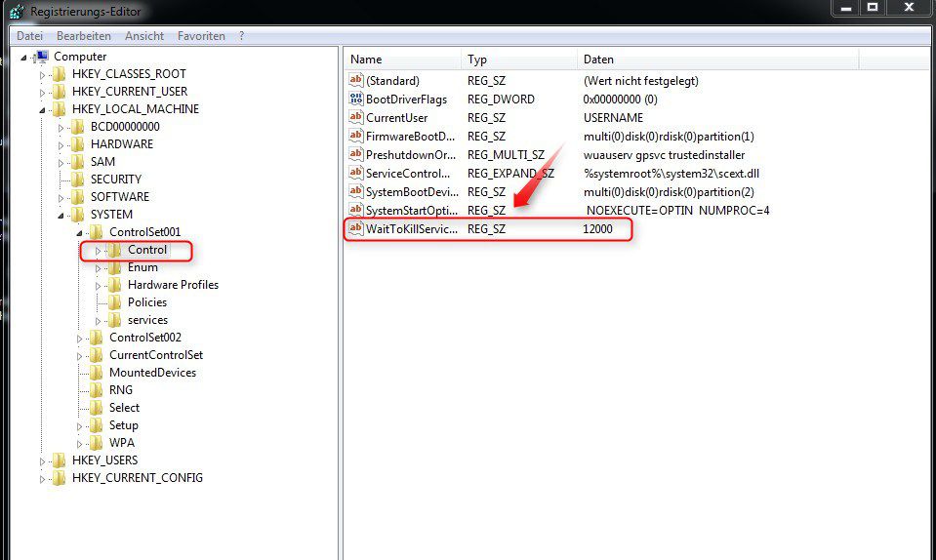Click the Registrierungs-Editor title bar icon
Screen dimensions: 936x560
(x=17, y=12)
